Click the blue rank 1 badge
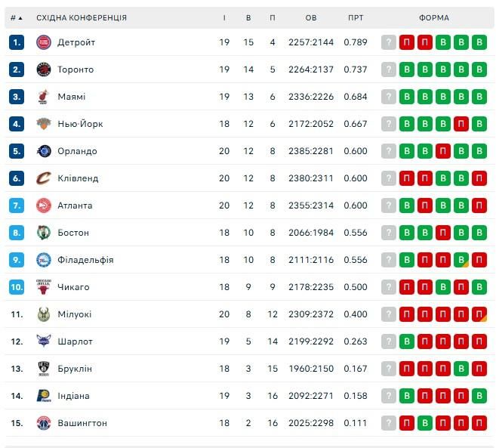 coord(17,42)
